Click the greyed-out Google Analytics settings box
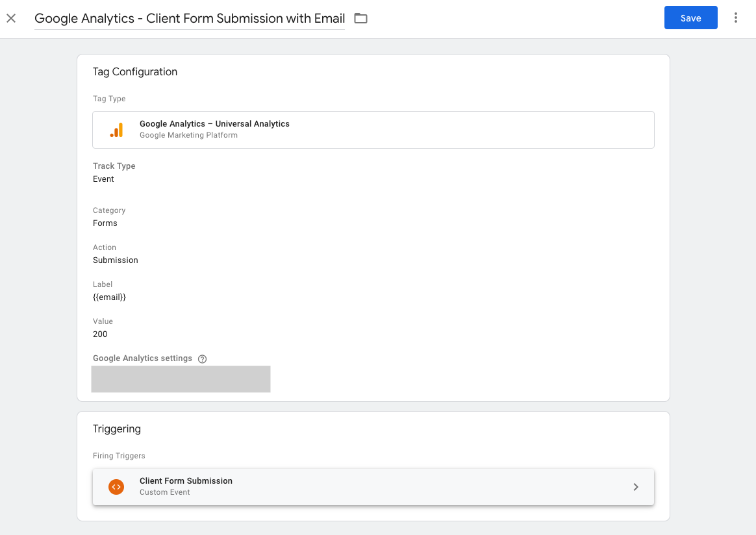The image size is (756, 535). pyautogui.click(x=181, y=379)
